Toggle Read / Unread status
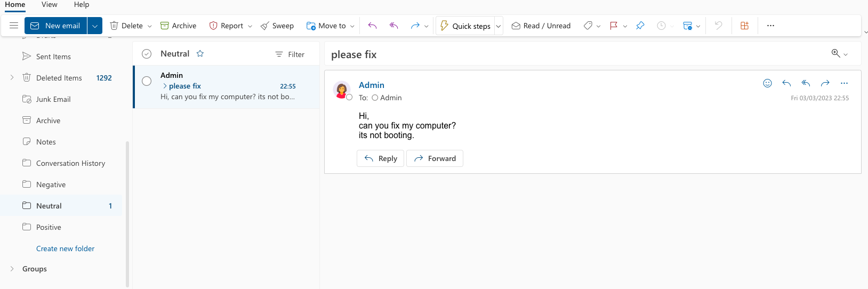 click(x=541, y=26)
